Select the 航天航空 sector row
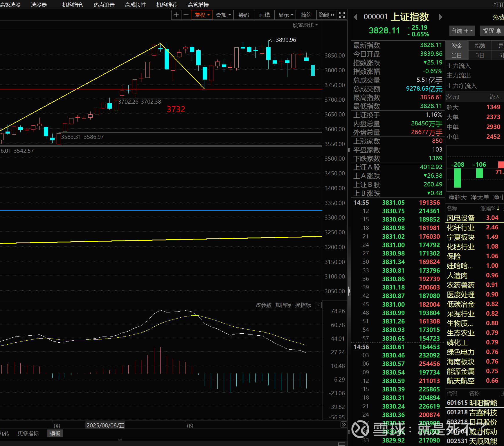This screenshot has width=504, height=446. coord(474,381)
